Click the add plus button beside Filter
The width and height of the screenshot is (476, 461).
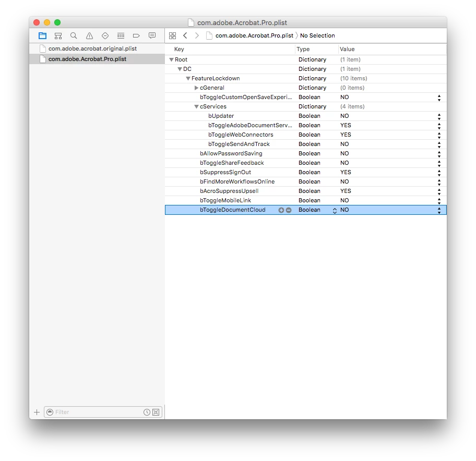pyautogui.click(x=37, y=412)
